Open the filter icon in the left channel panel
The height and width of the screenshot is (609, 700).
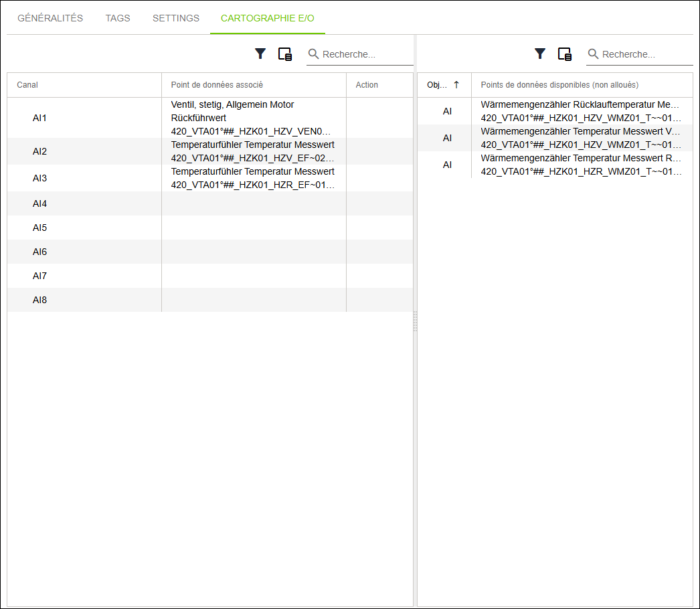click(260, 54)
